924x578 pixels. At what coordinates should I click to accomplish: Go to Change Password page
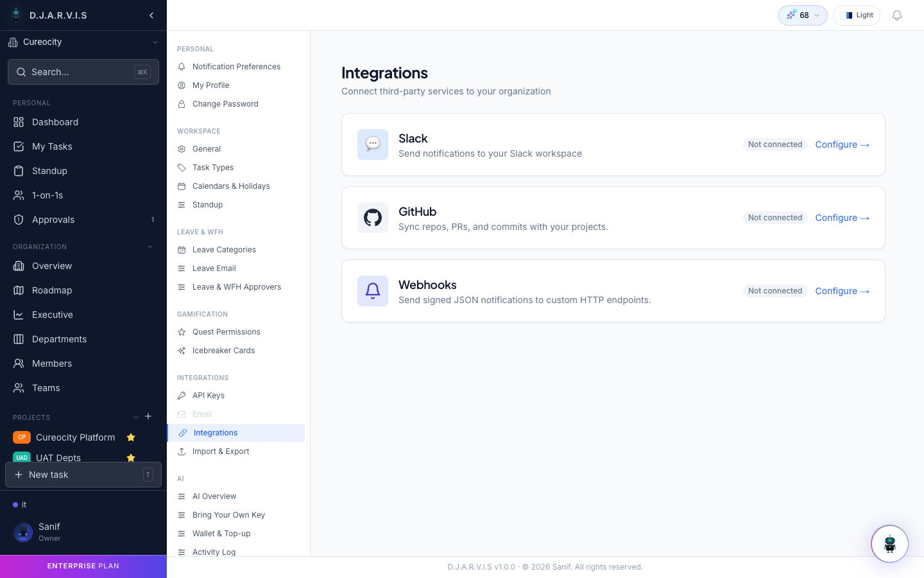[236, 104]
